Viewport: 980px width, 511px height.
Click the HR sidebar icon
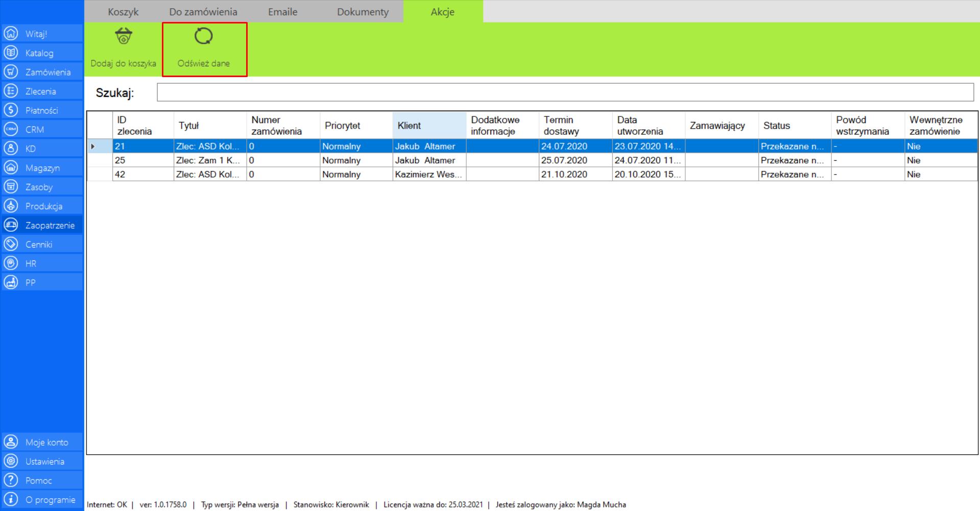11,263
